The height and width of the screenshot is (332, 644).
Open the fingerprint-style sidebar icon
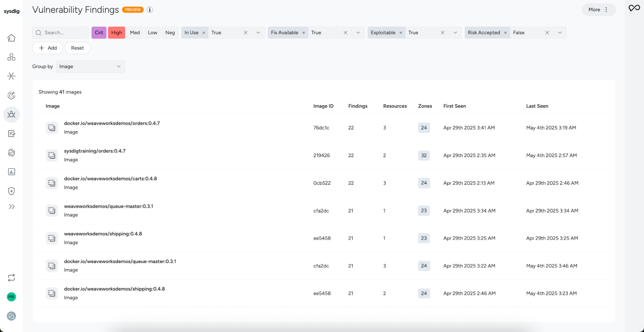click(x=12, y=153)
